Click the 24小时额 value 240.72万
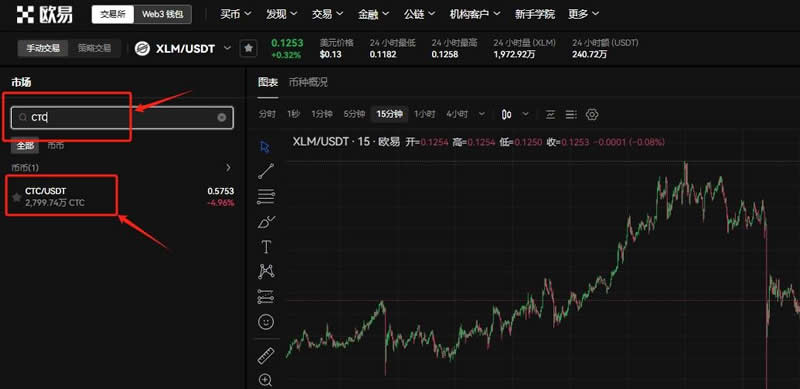 pos(589,54)
